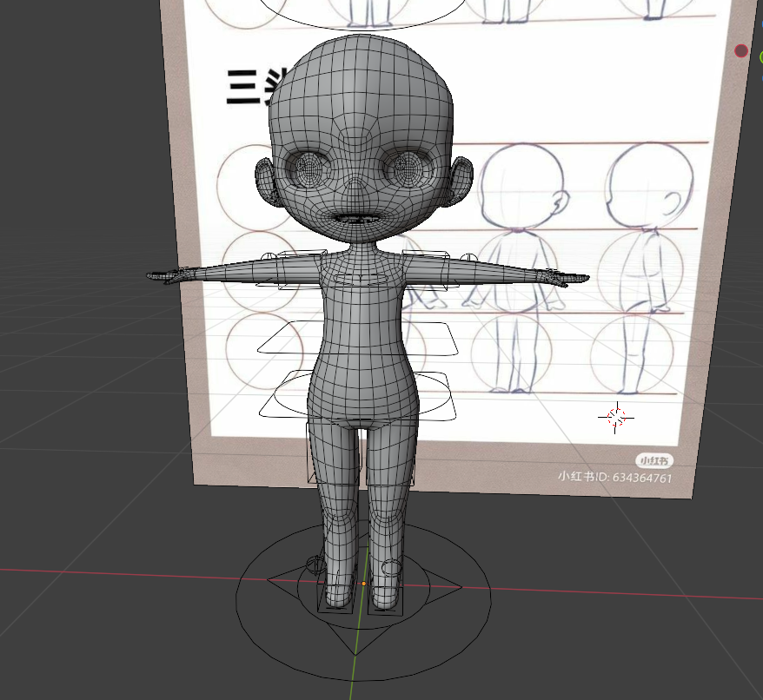Select the reference image plane at the watermark ID text
The height and width of the screenshot is (700, 763).
coord(614,477)
